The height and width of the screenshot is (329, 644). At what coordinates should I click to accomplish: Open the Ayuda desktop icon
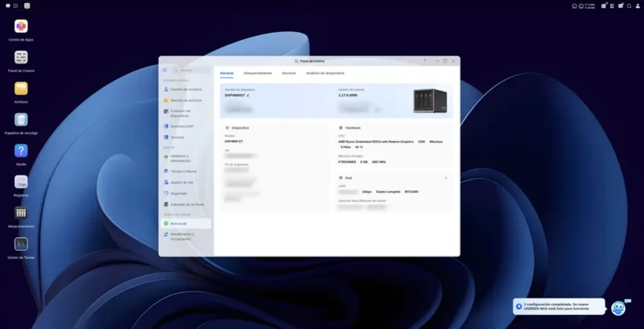(21, 150)
